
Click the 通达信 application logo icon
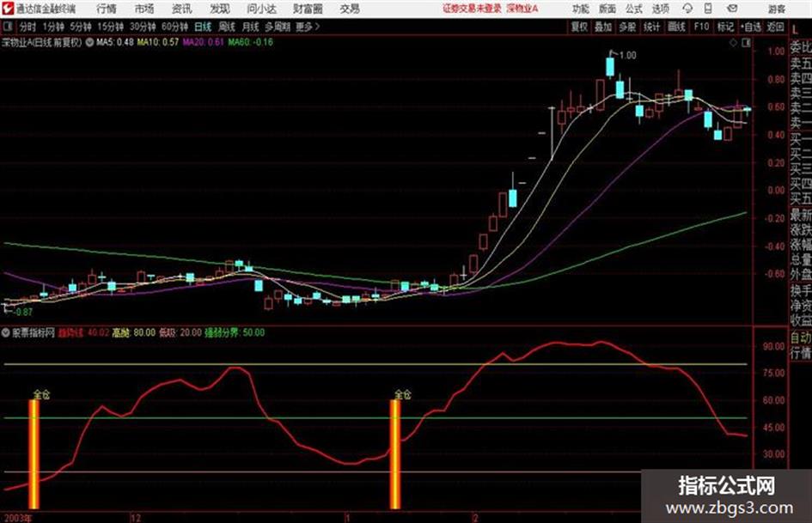pyautogui.click(x=8, y=9)
